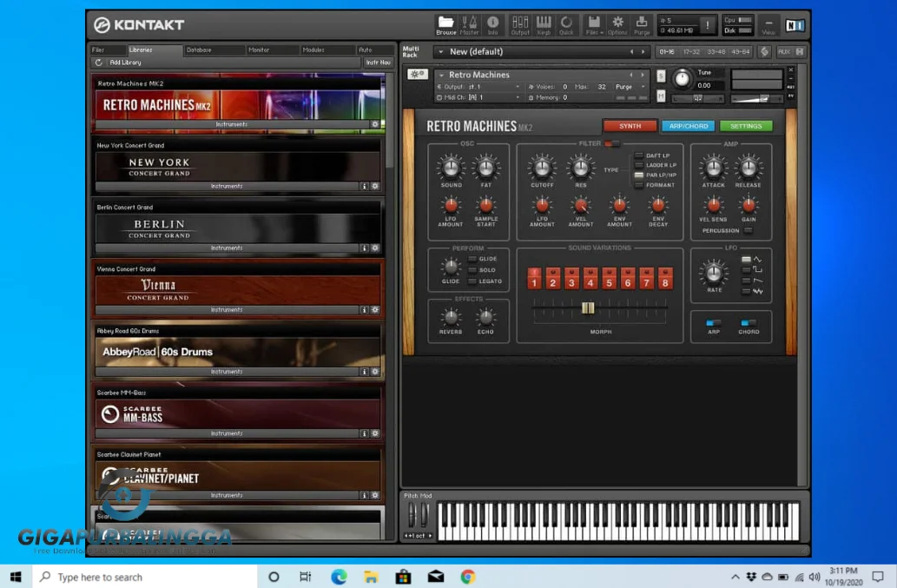Switch to the Files browser tab

pyautogui.click(x=107, y=50)
